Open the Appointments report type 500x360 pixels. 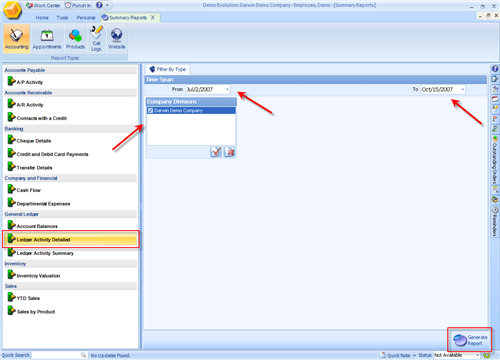[x=47, y=39]
